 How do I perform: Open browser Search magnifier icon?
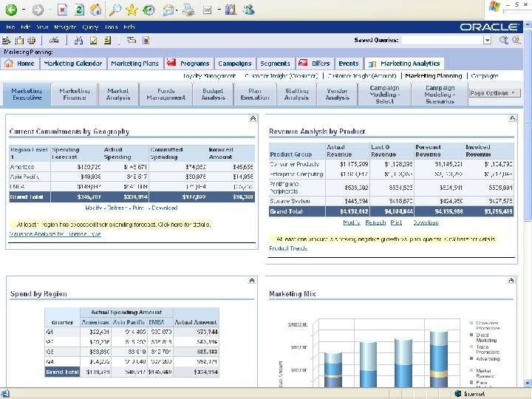tap(115, 10)
